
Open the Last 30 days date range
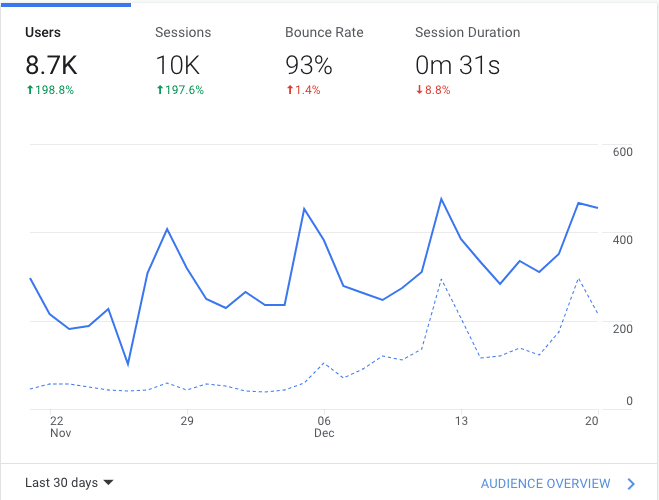61,483
